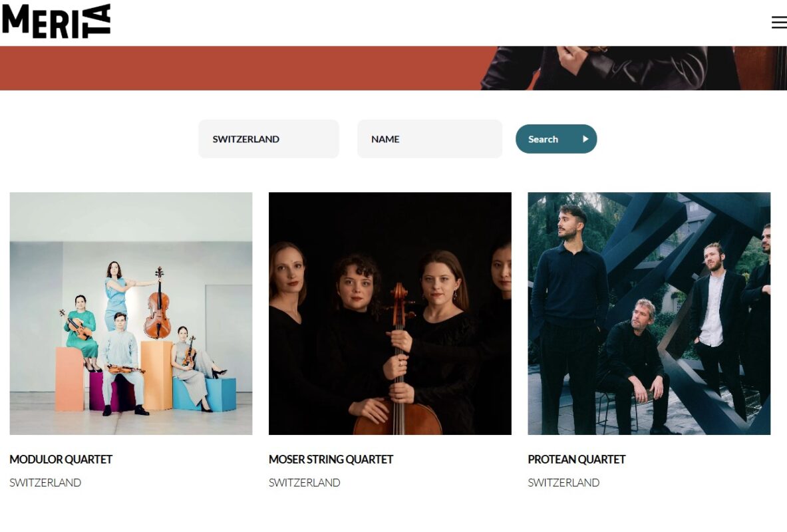Image resolution: width=787 pixels, height=532 pixels.
Task: Open Moser String Quartet photo
Action: (390, 313)
